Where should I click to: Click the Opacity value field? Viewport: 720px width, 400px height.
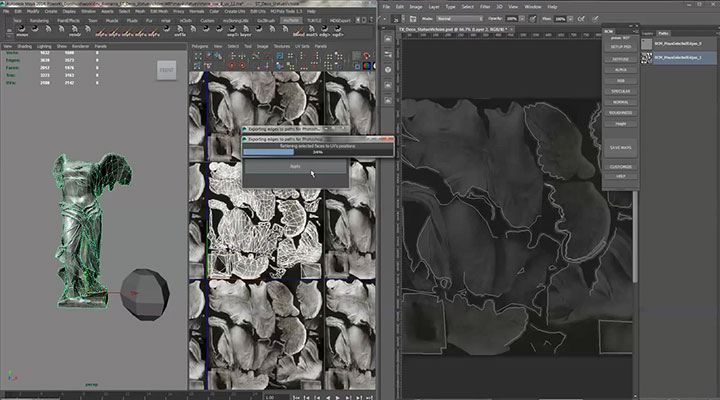click(511, 19)
